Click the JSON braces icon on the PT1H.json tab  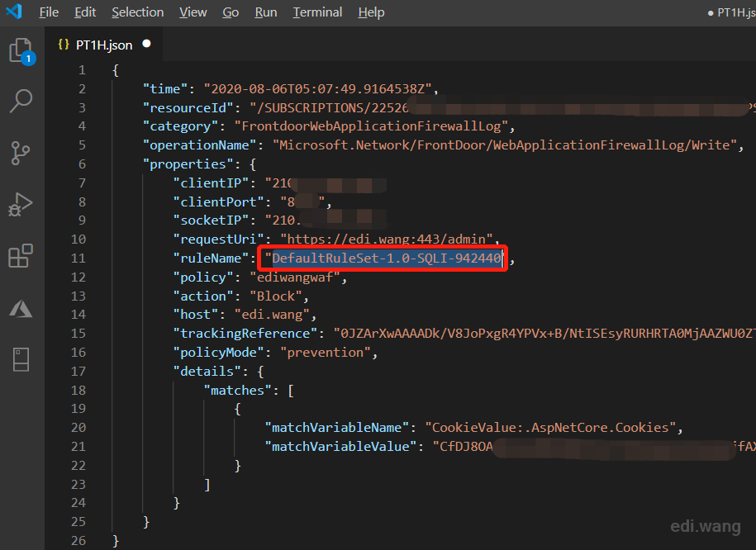pyautogui.click(x=63, y=45)
